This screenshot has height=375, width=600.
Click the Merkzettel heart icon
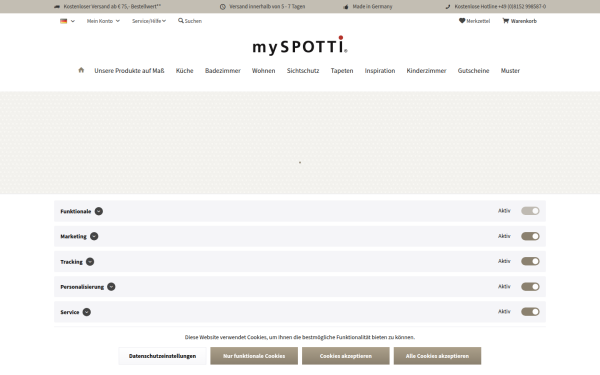(462, 21)
